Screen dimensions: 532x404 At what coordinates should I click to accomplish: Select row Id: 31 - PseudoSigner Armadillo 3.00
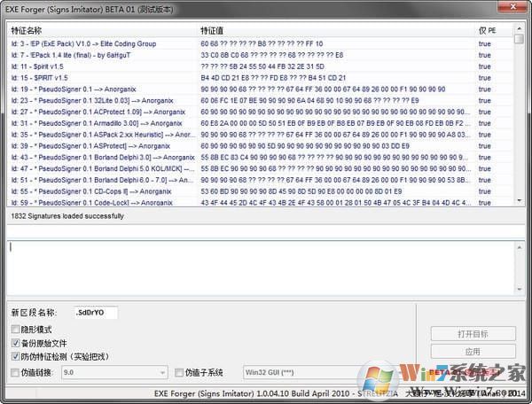(260, 123)
